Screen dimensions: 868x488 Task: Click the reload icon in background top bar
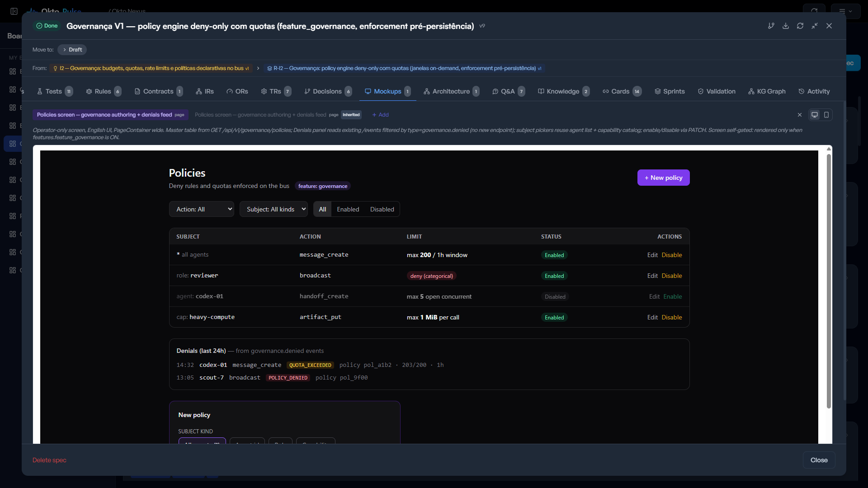(x=814, y=10)
